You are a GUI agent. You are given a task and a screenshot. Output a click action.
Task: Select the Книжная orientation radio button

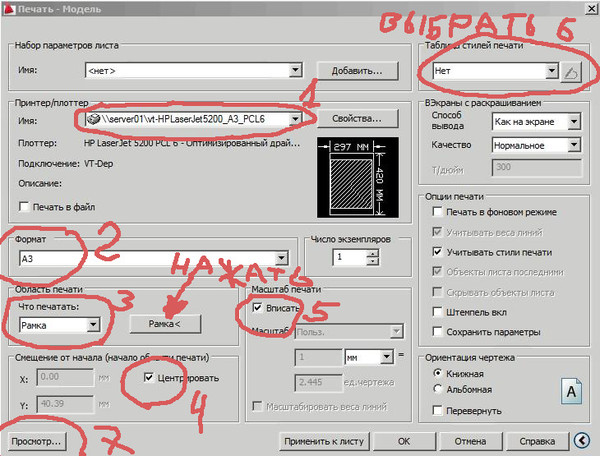tap(437, 373)
